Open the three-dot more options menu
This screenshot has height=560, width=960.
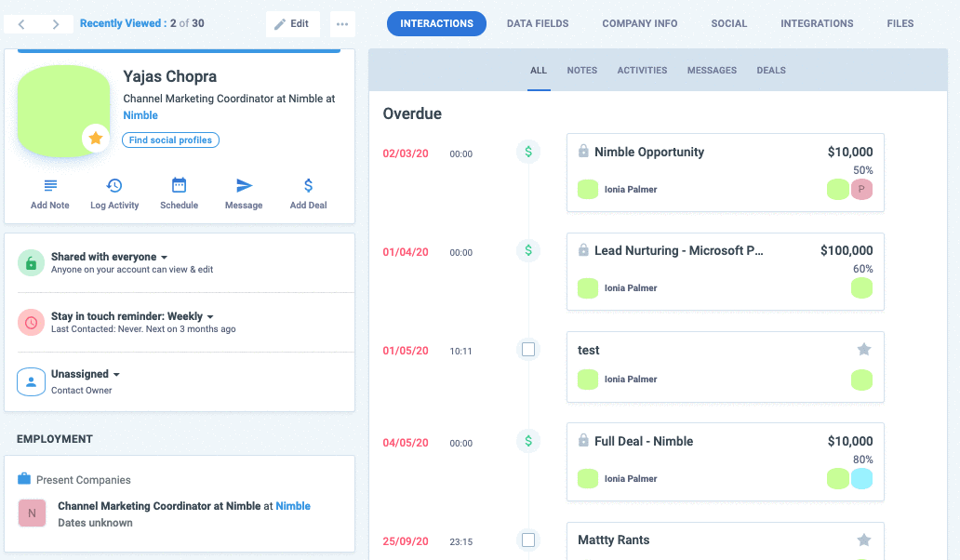(342, 24)
